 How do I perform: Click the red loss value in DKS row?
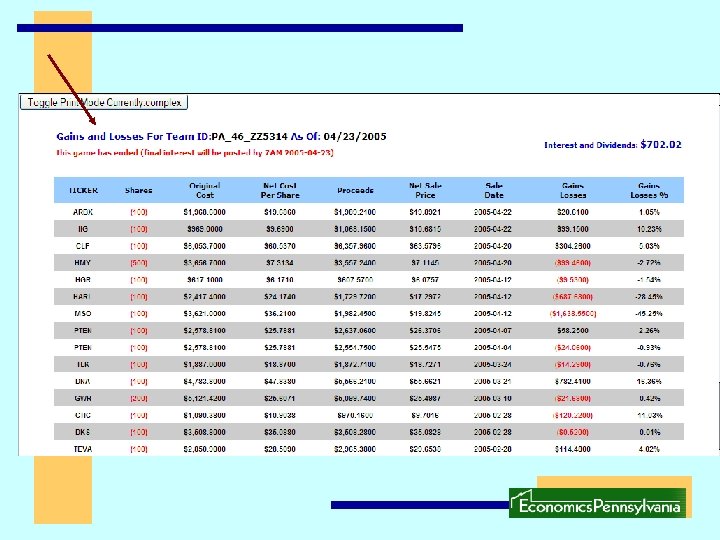(573, 432)
